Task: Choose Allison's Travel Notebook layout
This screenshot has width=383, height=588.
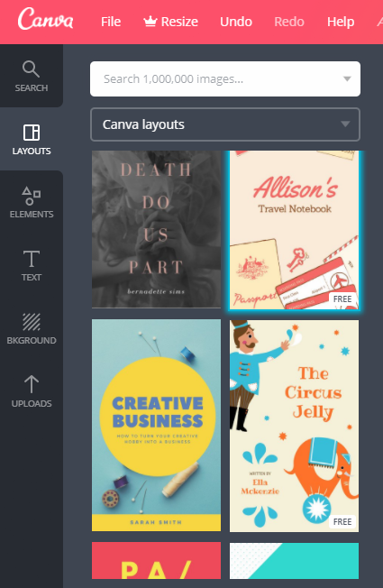Action: [294, 230]
